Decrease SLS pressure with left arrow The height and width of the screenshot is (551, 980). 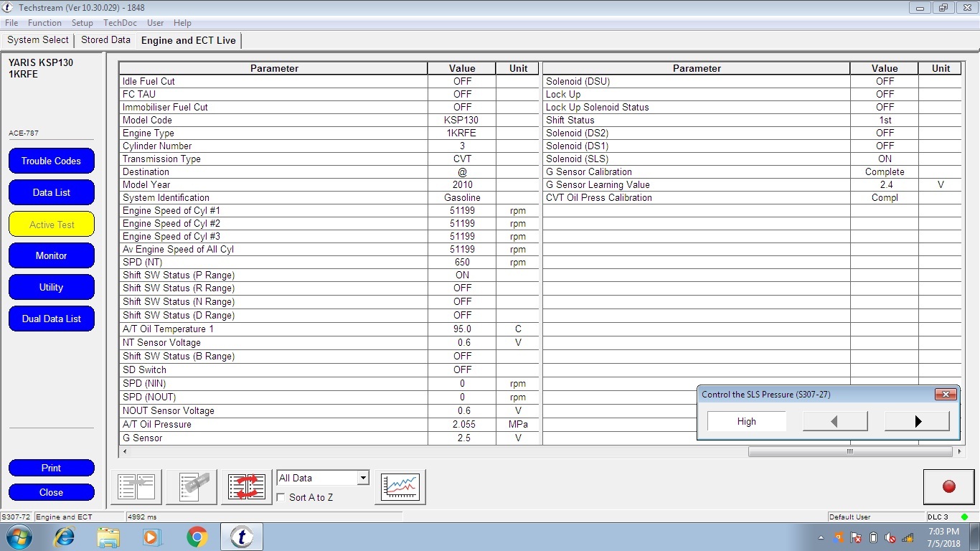pyautogui.click(x=835, y=421)
